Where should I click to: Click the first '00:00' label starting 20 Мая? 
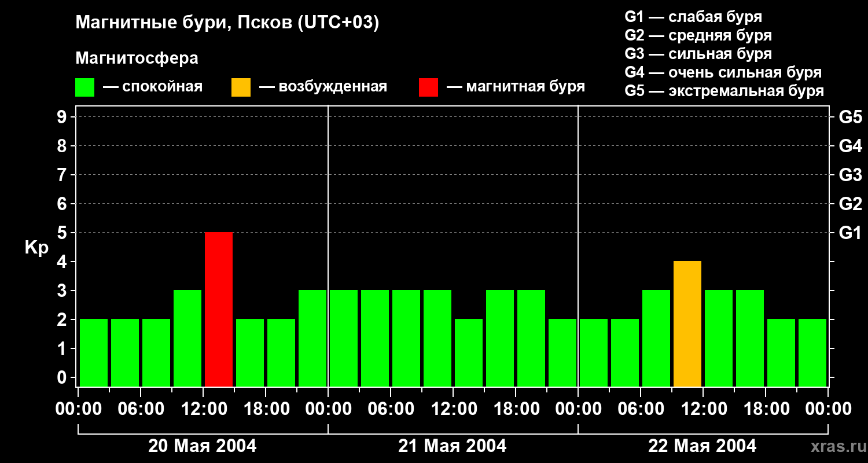coord(78,409)
